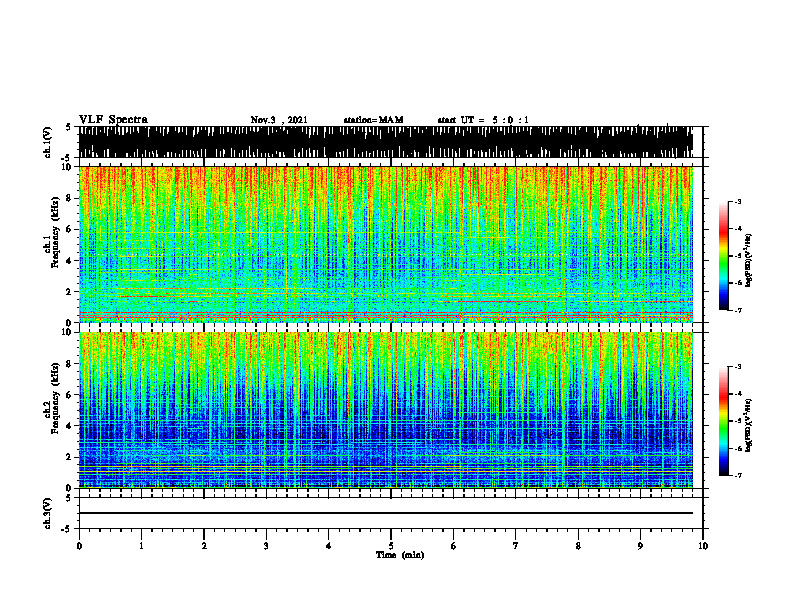
Task: Click inside the ch.2 spectrogram panel
Action: [x=385, y=410]
